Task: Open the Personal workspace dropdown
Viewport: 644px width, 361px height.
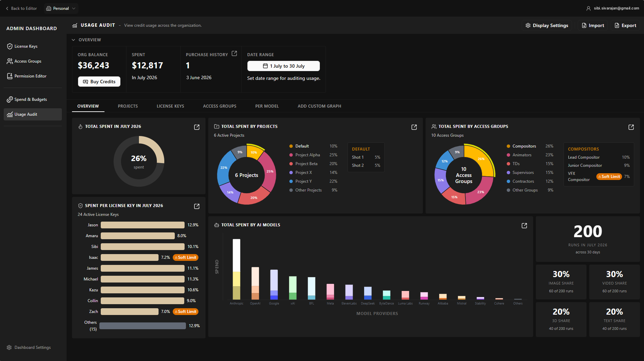Action: click(61, 8)
